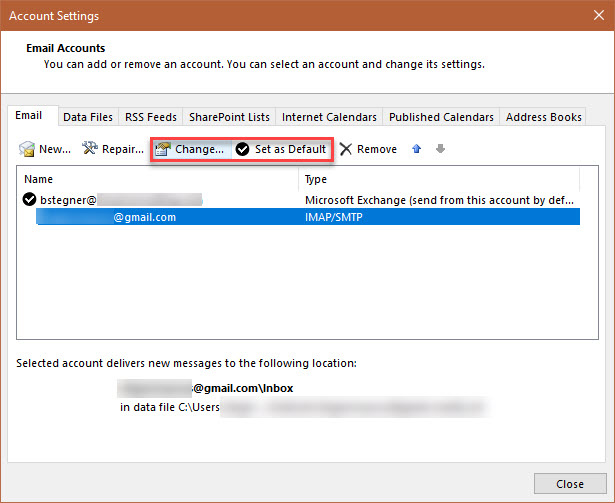This screenshot has width=615, height=503.
Task: Click the Set as Default checkmark icon
Action: 243,150
